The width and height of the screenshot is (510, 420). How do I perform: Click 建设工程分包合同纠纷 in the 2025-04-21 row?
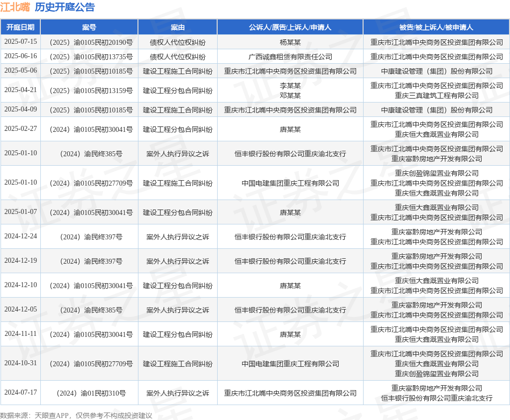178,91
